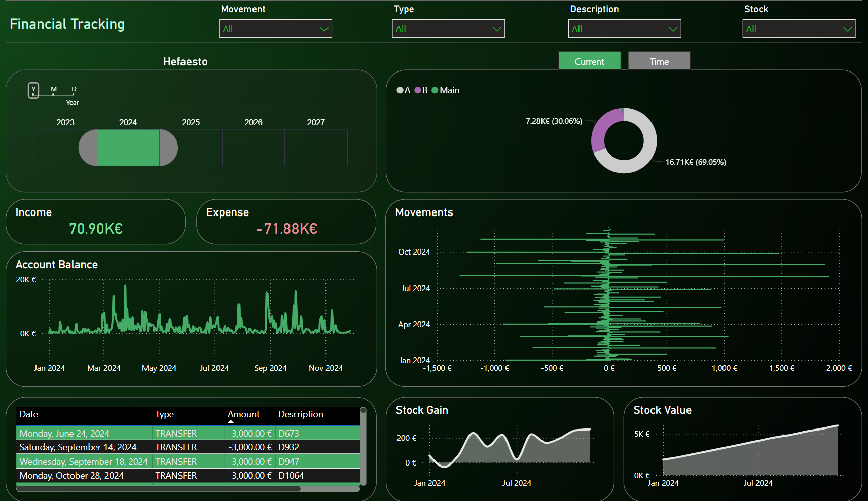Click description cell D673

click(x=289, y=433)
